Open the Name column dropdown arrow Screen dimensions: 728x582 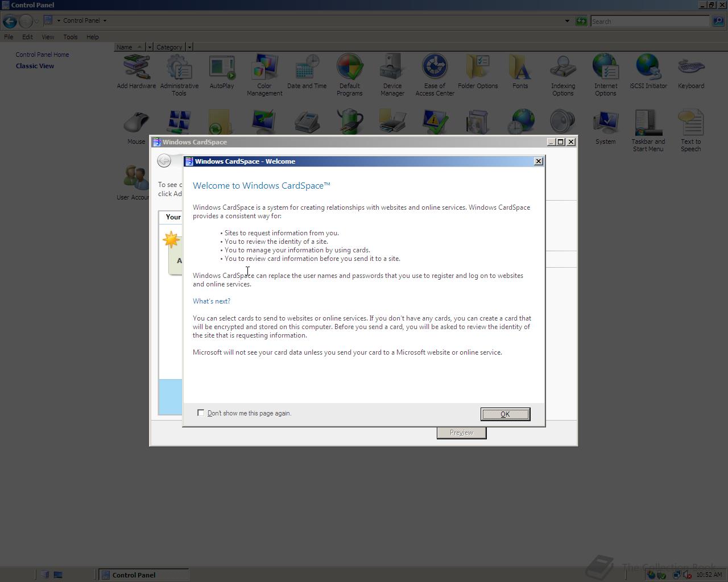[x=150, y=47]
